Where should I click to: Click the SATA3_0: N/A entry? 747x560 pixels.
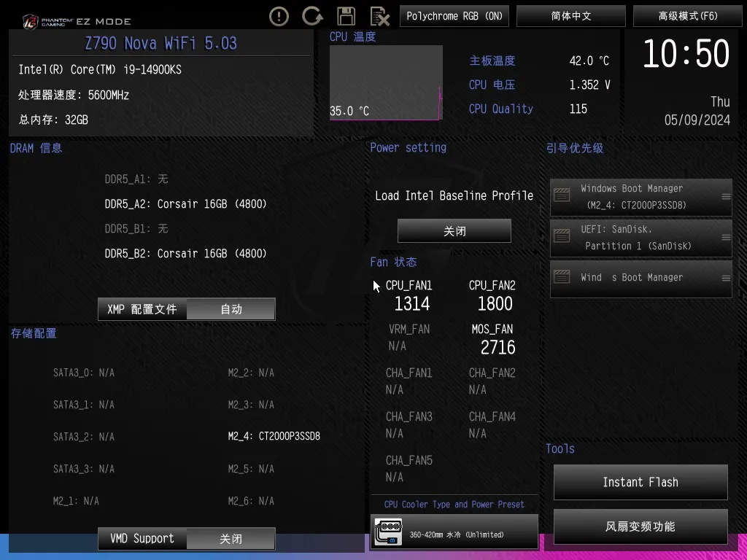[84, 373]
